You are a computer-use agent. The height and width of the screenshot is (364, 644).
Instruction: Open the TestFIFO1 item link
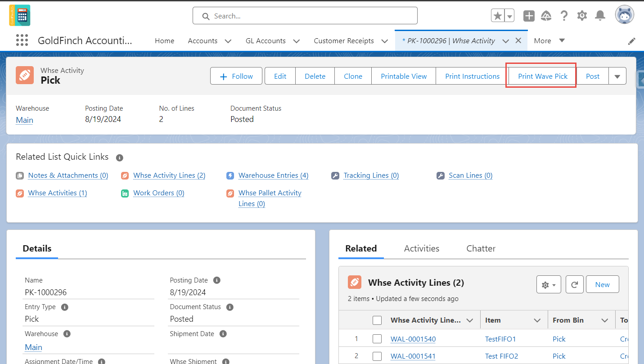pyautogui.click(x=500, y=339)
